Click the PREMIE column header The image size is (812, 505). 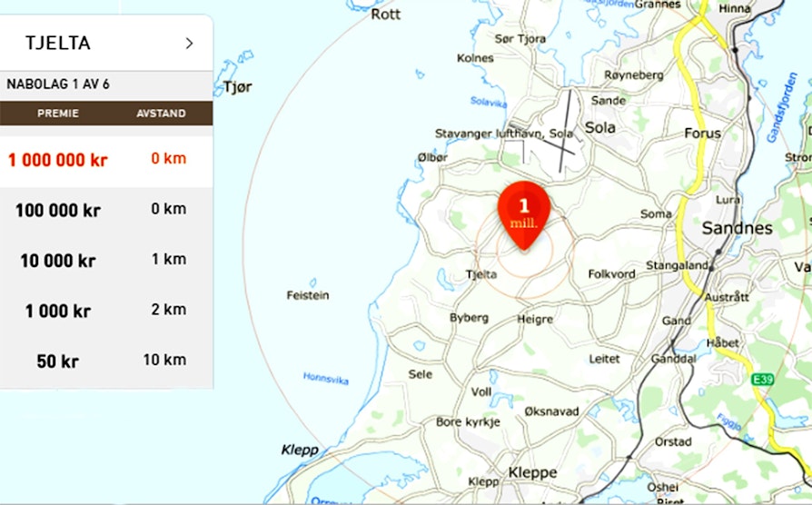[x=58, y=114]
